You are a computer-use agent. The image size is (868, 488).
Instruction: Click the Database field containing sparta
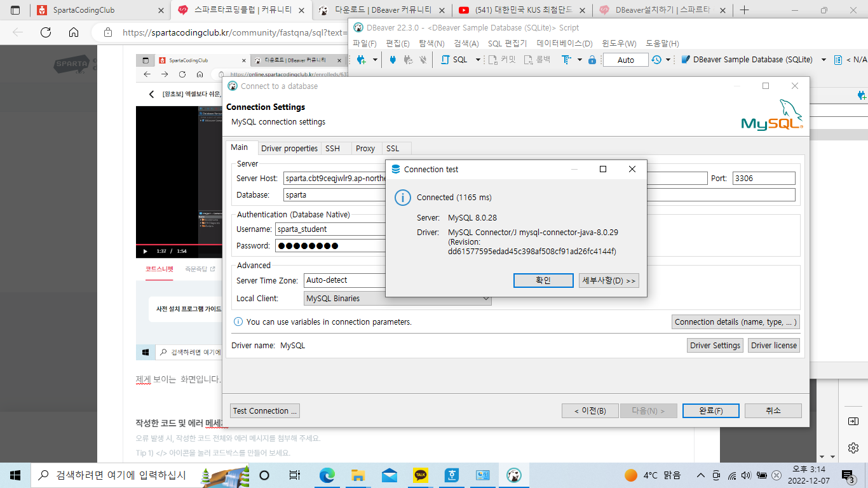[539, 195]
